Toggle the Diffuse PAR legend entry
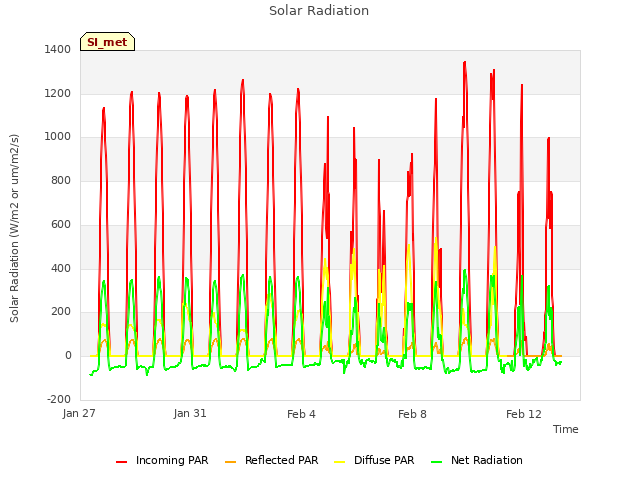Image resolution: width=640 pixels, height=480 pixels. point(374,460)
